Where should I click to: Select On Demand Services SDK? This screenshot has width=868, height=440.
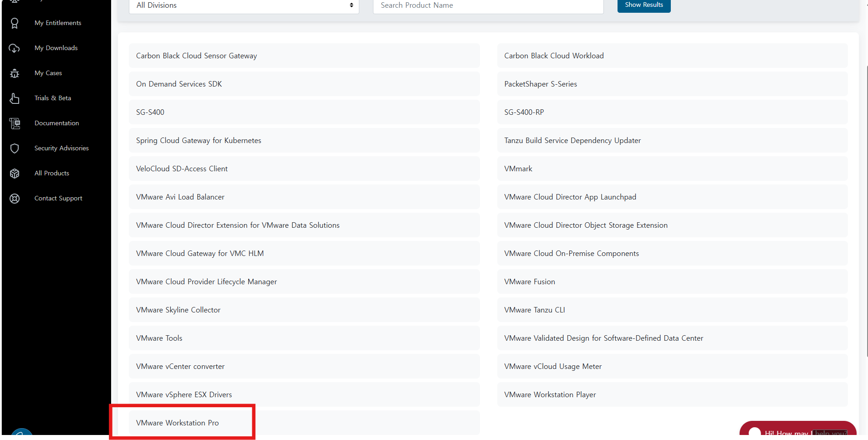pos(304,84)
